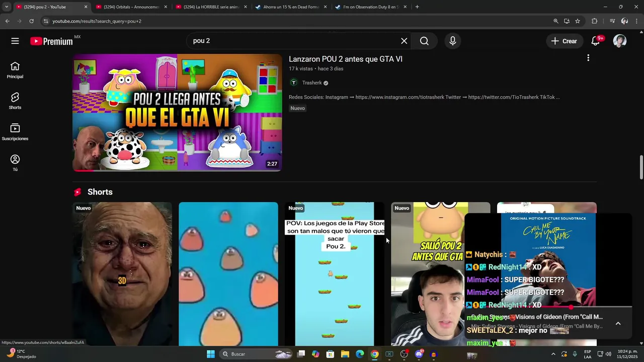The image size is (644, 362).
Task: View site information icon in address bar
Action: point(46,21)
